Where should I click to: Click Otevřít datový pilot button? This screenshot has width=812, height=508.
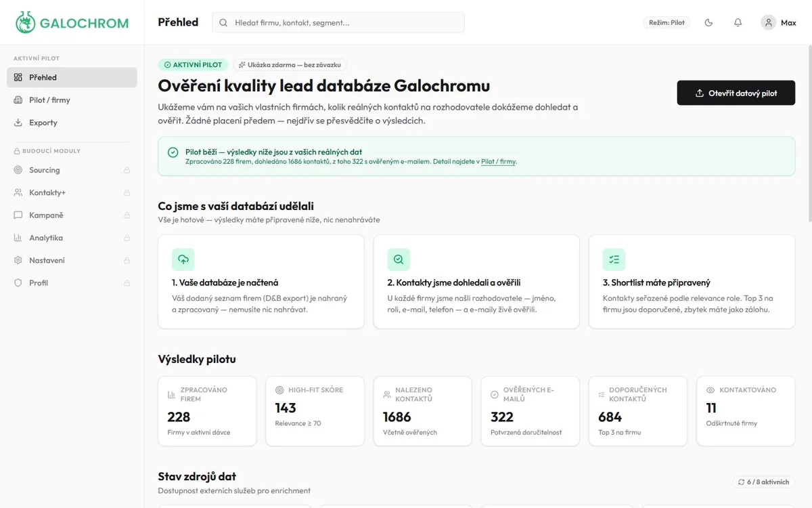tap(736, 93)
